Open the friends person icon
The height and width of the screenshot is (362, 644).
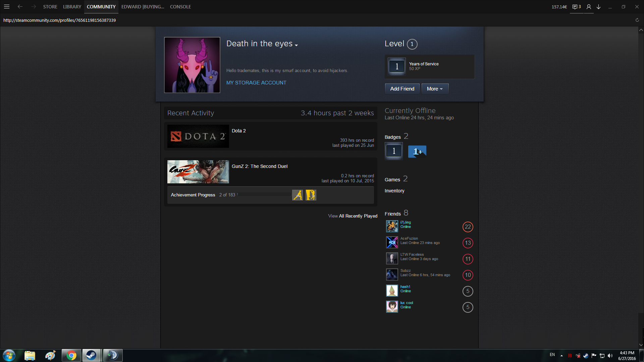(589, 7)
